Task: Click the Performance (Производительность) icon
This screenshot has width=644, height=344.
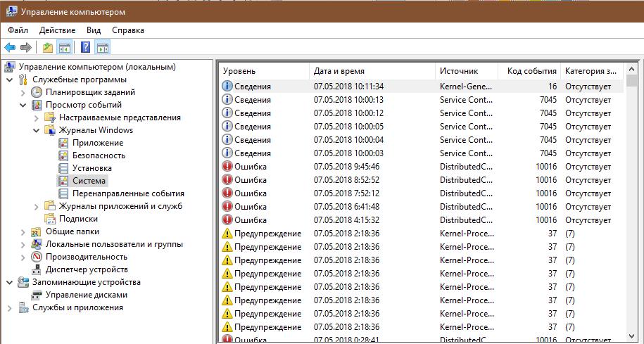Action: [37, 257]
